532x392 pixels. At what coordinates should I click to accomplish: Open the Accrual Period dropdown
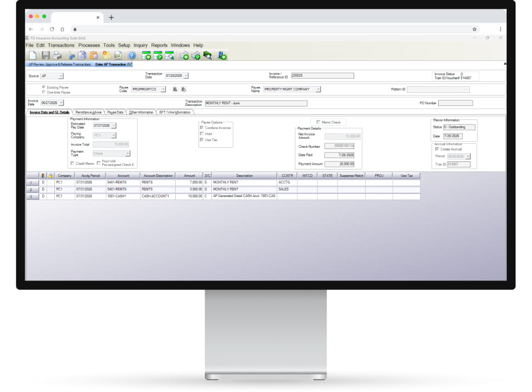pos(468,156)
